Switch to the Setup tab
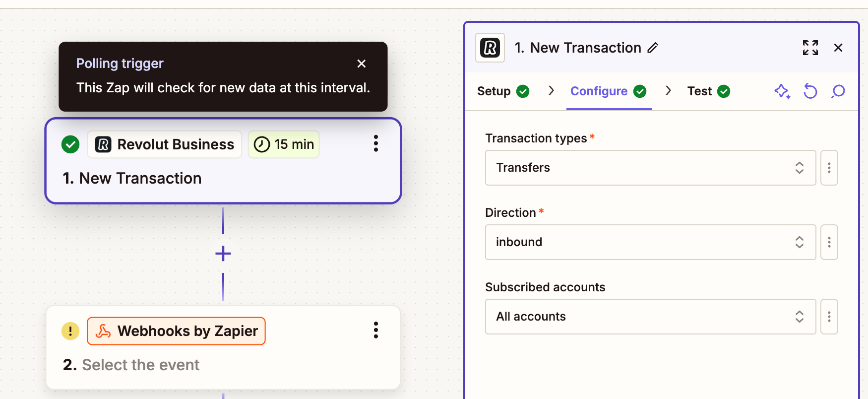Viewport: 868px width, 399px height. (503, 91)
